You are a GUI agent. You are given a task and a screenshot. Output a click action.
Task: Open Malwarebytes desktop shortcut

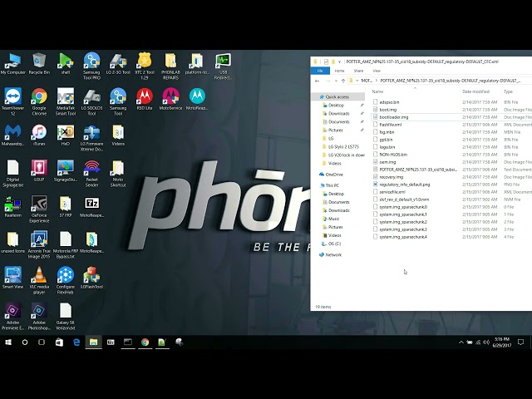pyautogui.click(x=13, y=135)
